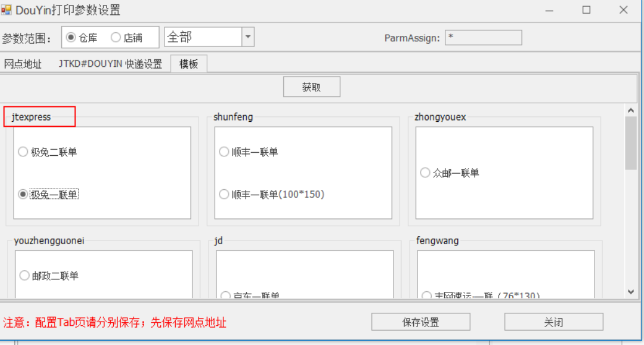Click the jd group label
The height and width of the screenshot is (345, 644).
[218, 241]
